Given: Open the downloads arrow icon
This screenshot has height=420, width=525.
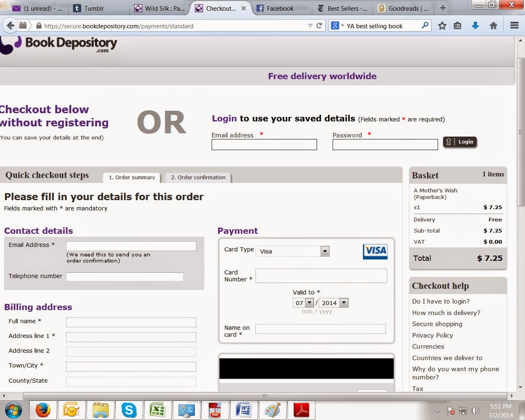Looking at the screenshot, I should (475, 26).
